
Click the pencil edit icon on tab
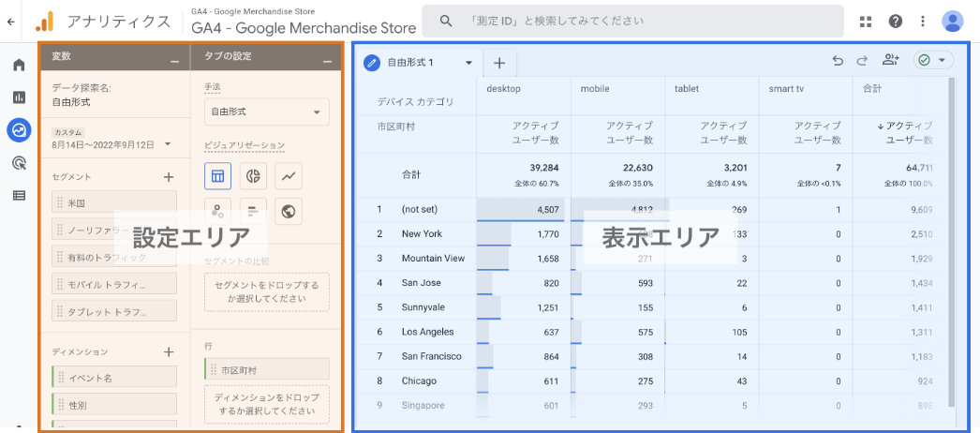(373, 63)
